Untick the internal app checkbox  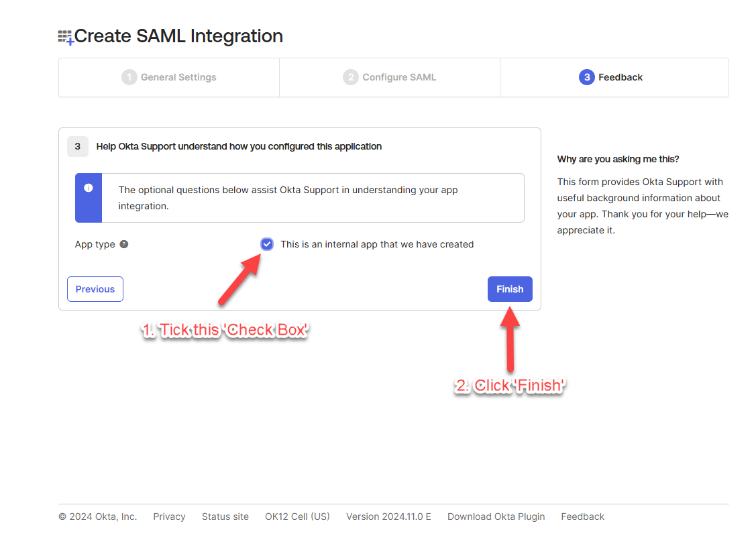point(267,244)
